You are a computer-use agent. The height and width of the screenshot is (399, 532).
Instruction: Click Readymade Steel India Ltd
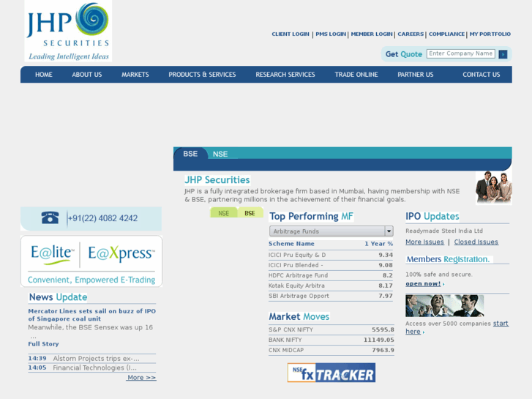pyautogui.click(x=444, y=231)
